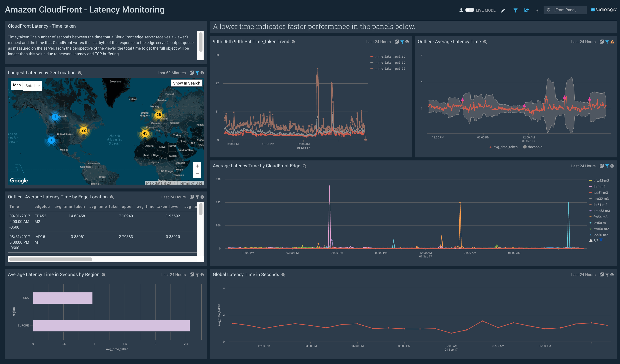
Task: Open search magnifier for Global Latency panel
Action: click(283, 275)
